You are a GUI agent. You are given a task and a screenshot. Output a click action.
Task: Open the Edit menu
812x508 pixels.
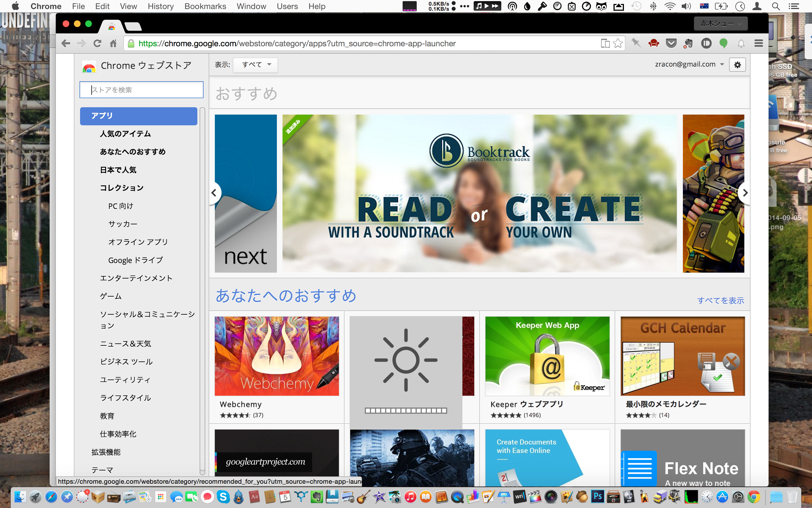pyautogui.click(x=102, y=6)
